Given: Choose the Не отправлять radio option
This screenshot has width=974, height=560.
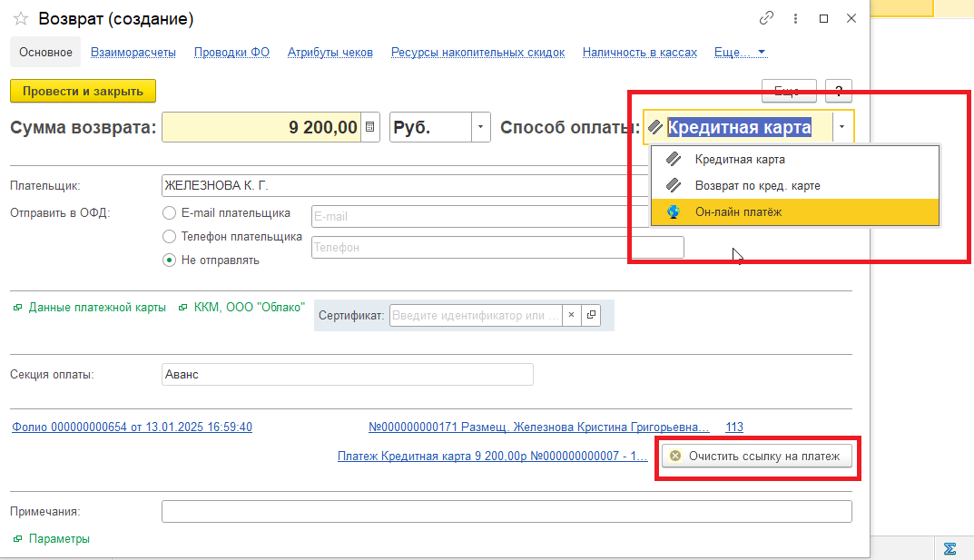Looking at the screenshot, I should (169, 260).
